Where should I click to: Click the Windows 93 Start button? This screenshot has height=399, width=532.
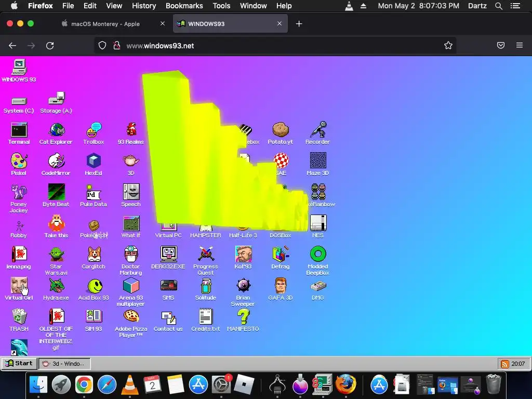(19, 363)
